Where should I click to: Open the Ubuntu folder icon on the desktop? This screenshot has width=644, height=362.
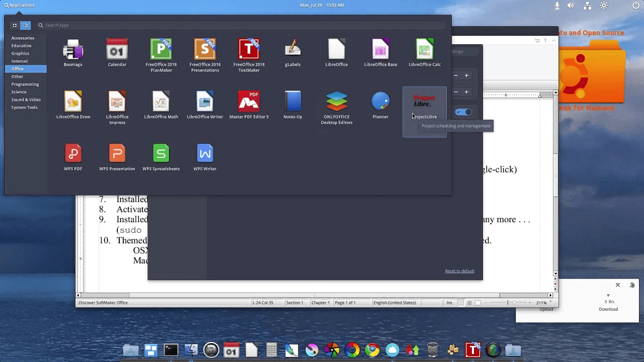[592, 73]
